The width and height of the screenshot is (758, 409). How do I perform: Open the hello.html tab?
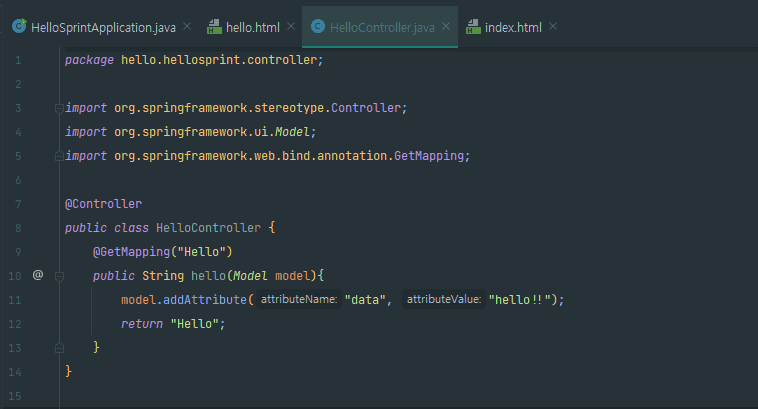tap(252, 28)
